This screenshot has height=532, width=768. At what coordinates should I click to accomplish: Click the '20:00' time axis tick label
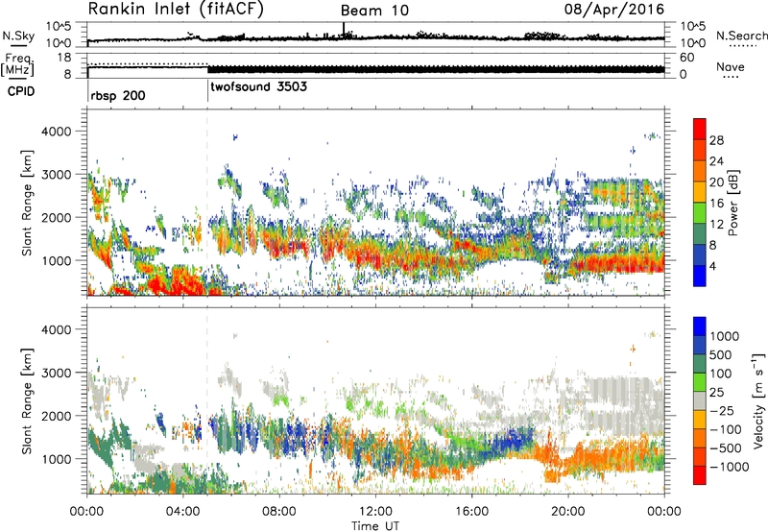tap(568, 512)
